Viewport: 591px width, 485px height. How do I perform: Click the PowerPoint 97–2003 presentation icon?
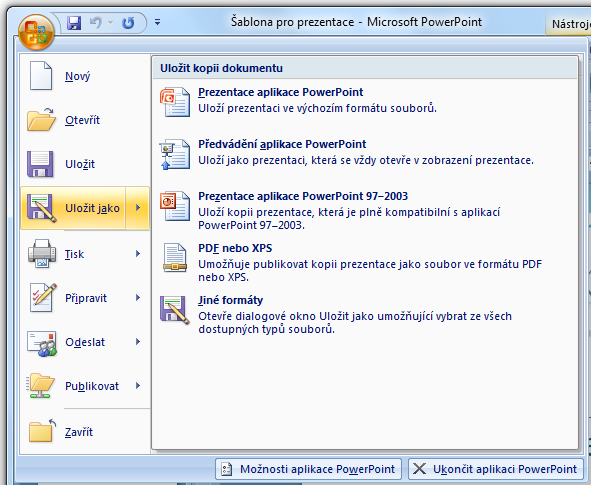tap(175, 205)
